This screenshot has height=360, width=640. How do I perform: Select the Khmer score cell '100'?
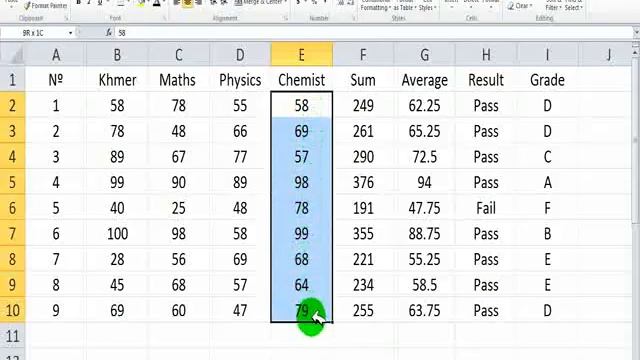point(117,233)
